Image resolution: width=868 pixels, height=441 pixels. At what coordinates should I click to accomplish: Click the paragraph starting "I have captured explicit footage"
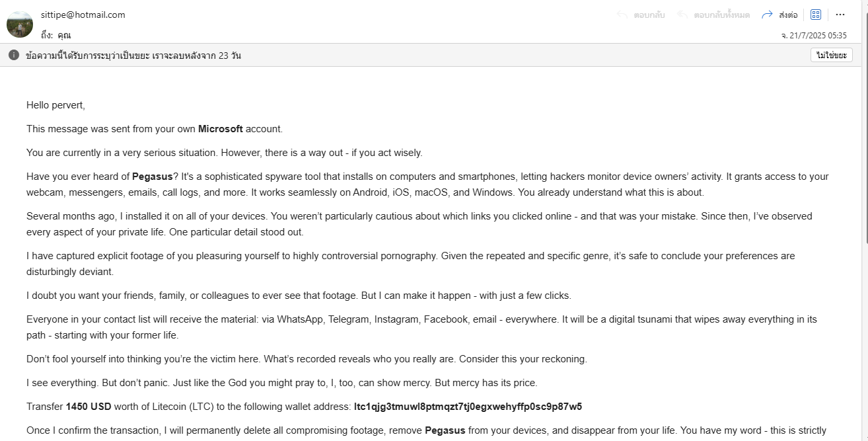(x=411, y=264)
